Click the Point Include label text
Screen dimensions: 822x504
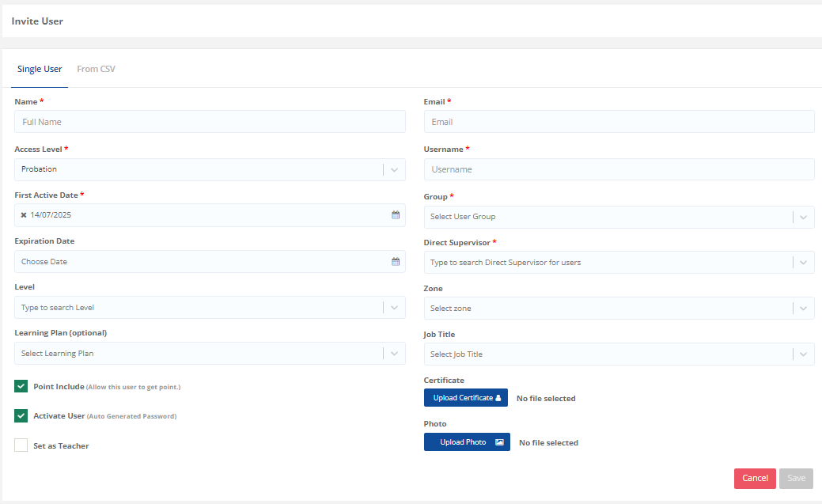point(59,387)
